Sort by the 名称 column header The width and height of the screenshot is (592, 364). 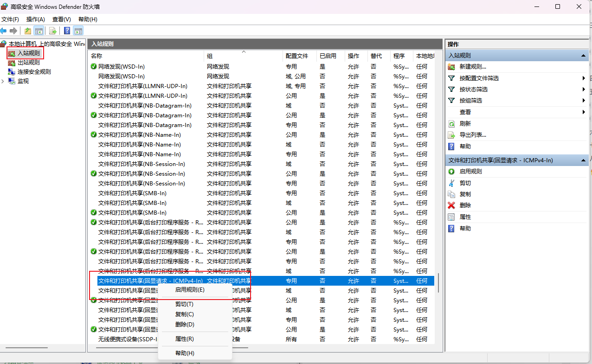(x=146, y=56)
